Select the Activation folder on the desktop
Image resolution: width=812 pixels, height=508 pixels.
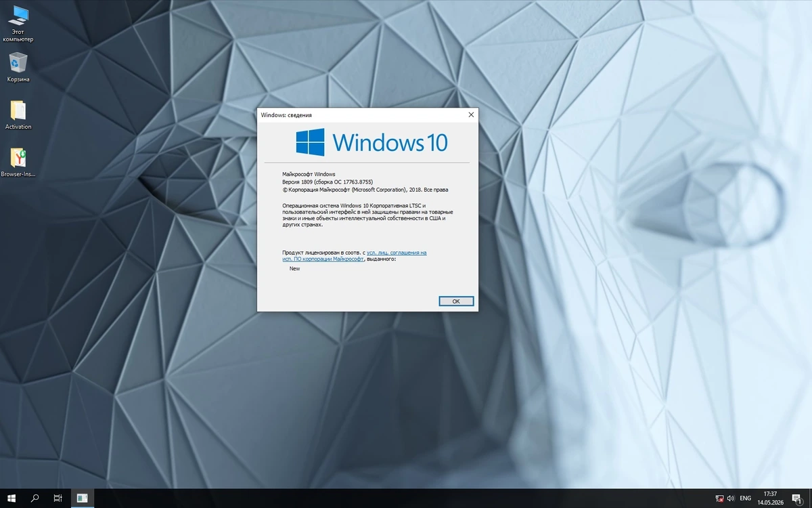coord(18,114)
